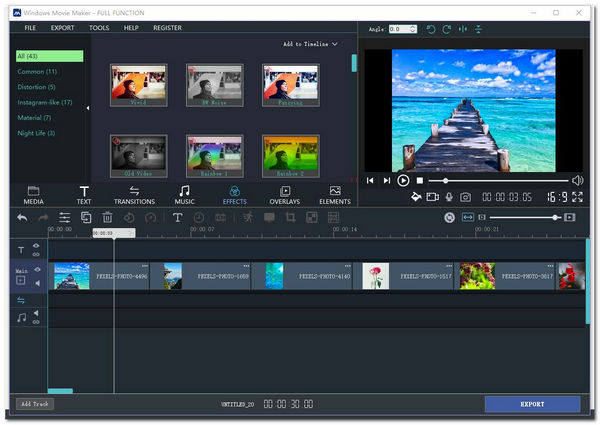Click the transition track swap-arrows icon
This screenshot has height=425, width=600.
point(21,301)
